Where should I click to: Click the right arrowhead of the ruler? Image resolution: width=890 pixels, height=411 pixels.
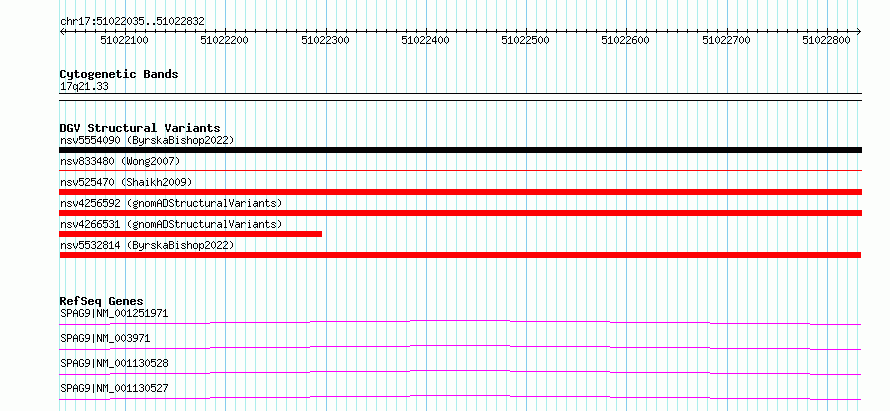coord(859,31)
